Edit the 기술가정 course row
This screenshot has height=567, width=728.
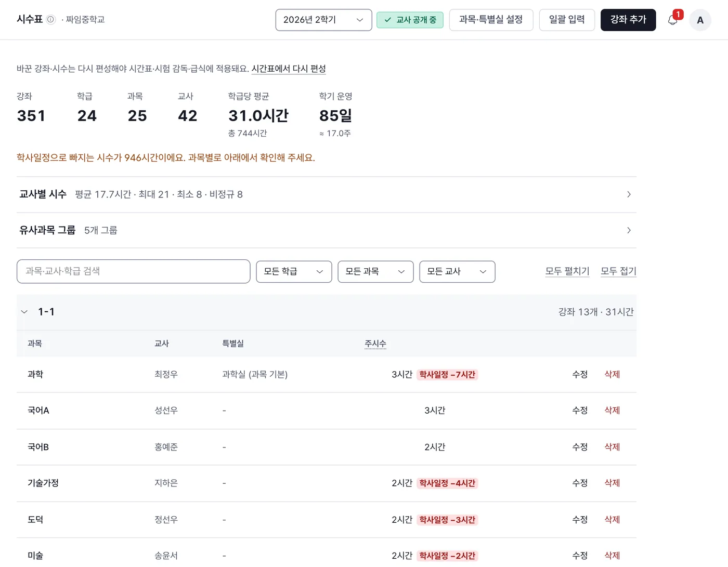[x=580, y=483]
